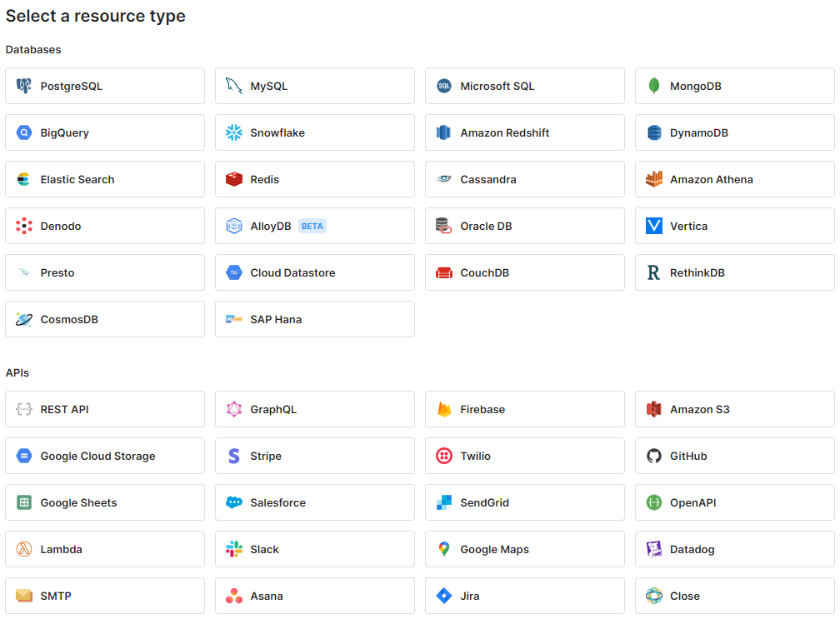This screenshot has width=840, height=624.
Task: Click the Cloud Datastore hexagon icon
Action: 233,272
